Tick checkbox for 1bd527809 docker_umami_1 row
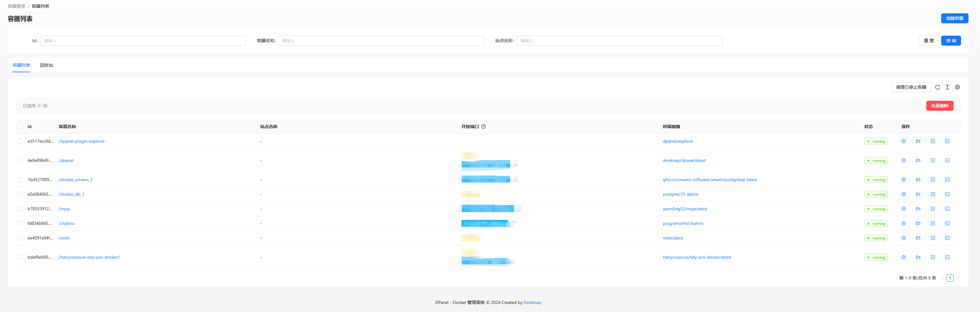This screenshot has height=312, width=980. tap(20, 179)
